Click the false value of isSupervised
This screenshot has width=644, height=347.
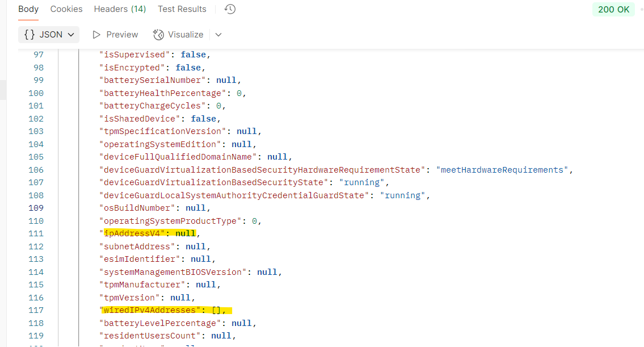[x=193, y=55]
